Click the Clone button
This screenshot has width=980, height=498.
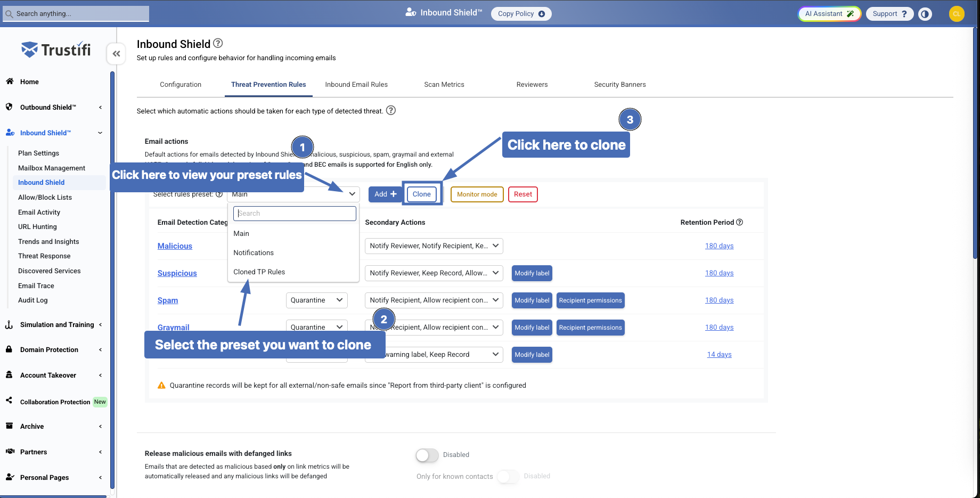tap(422, 194)
